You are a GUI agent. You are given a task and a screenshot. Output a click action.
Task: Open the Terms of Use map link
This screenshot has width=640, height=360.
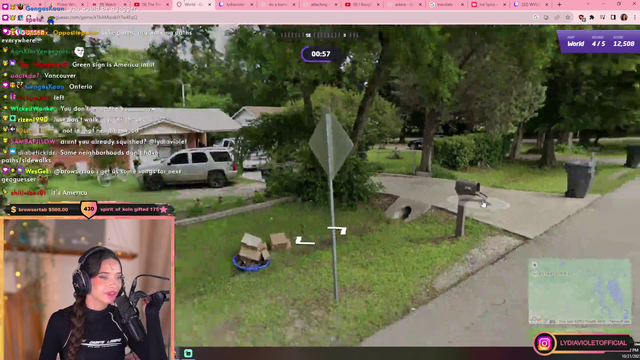(620, 322)
